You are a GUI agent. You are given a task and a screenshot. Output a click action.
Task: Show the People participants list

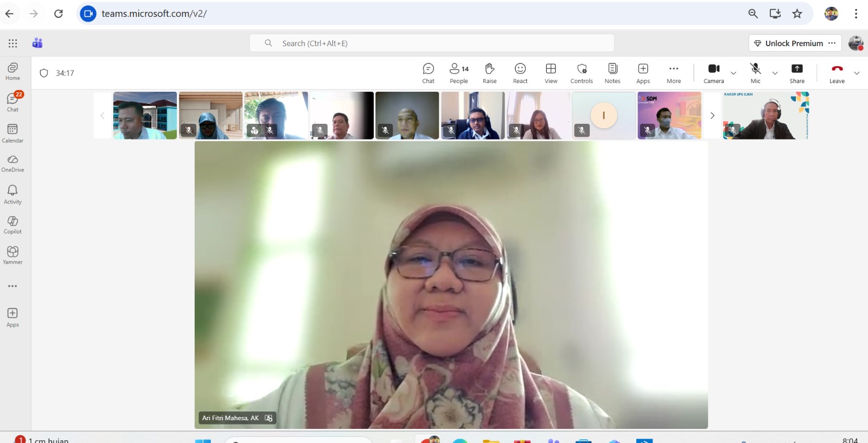click(x=458, y=73)
